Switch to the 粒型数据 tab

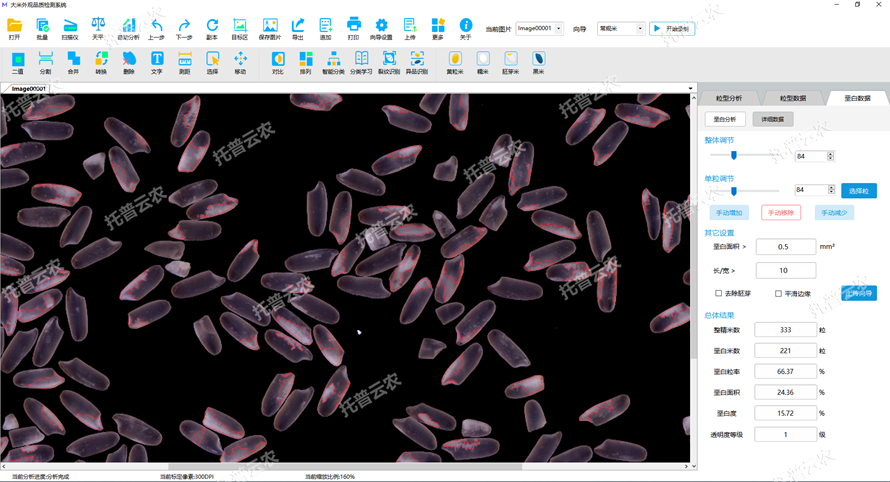(x=792, y=99)
